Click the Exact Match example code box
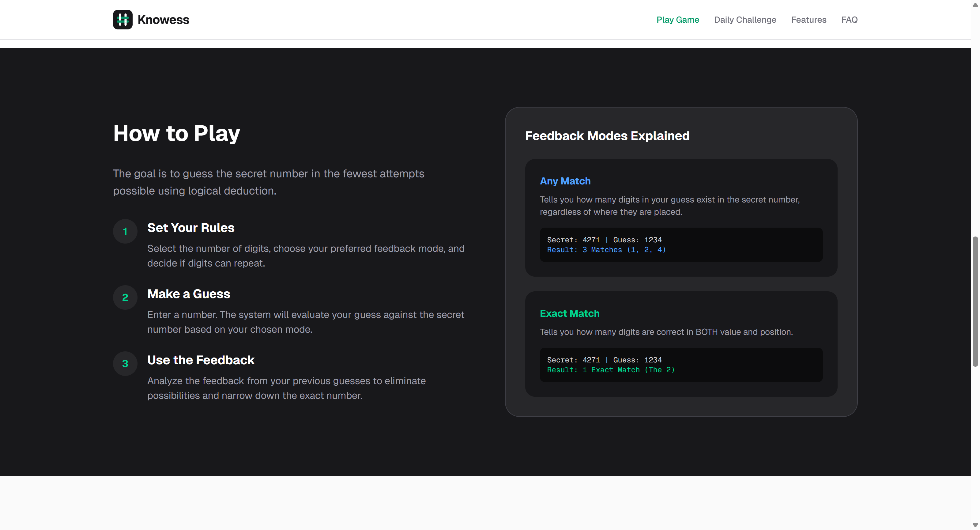 pyautogui.click(x=681, y=365)
